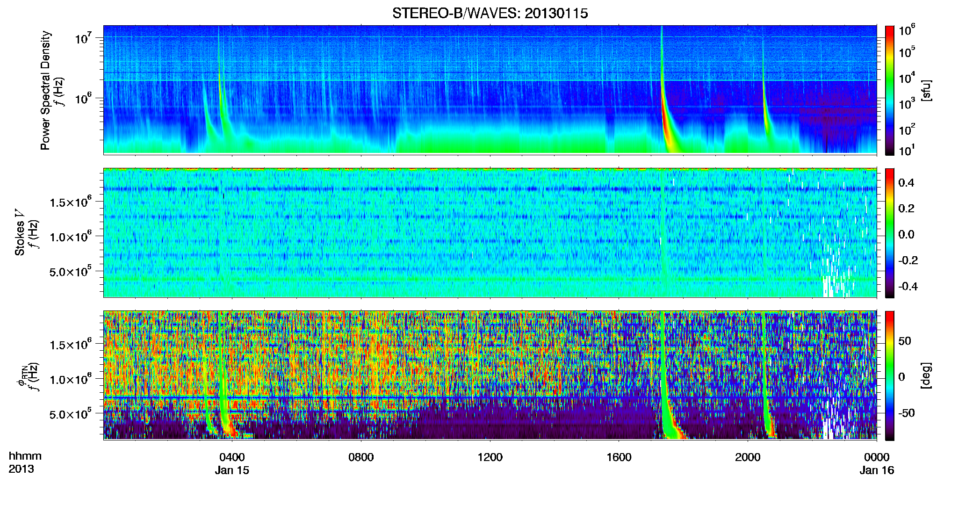Select the Stokes V colorbar
The image size is (980, 505).
coord(890,233)
